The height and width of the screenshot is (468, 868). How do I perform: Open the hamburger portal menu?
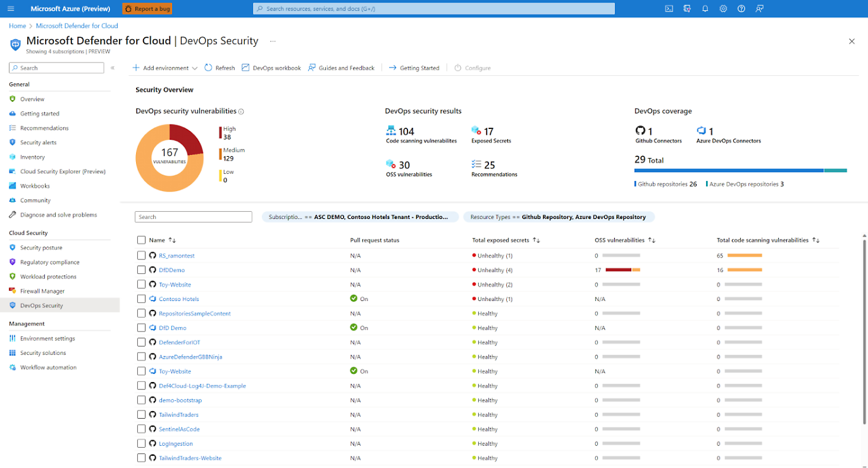point(11,9)
